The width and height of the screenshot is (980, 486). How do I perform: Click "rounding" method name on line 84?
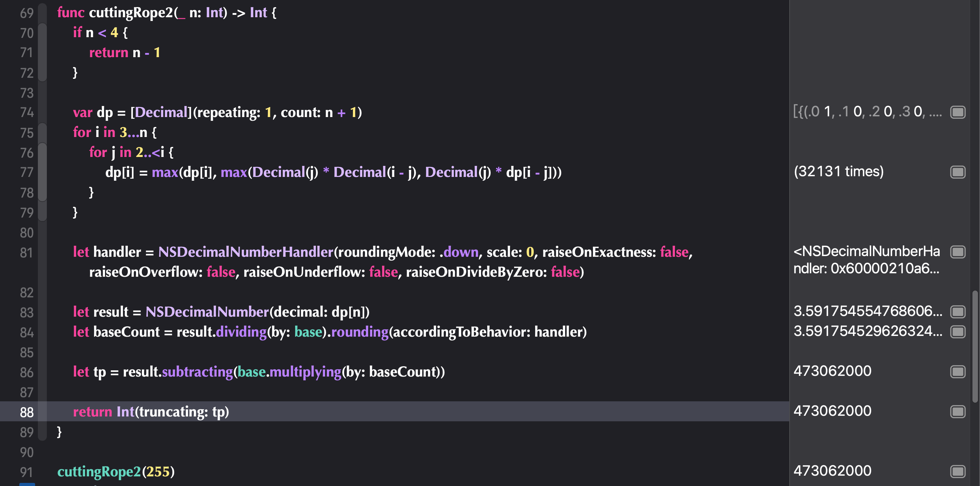tap(360, 332)
